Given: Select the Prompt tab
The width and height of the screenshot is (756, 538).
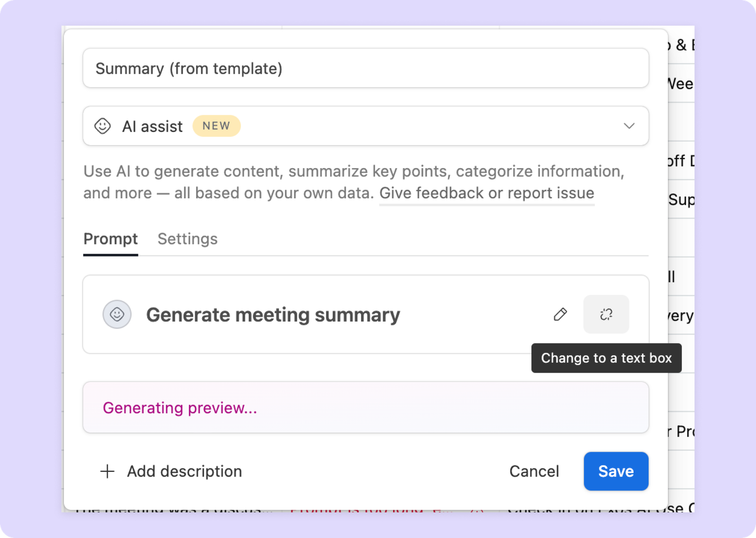Looking at the screenshot, I should coord(111,239).
